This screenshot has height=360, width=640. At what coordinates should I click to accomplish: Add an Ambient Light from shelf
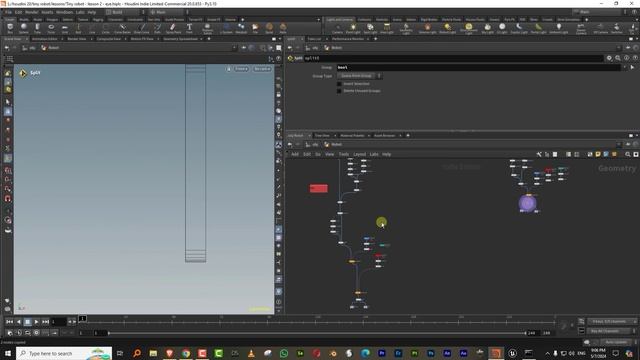558,28
